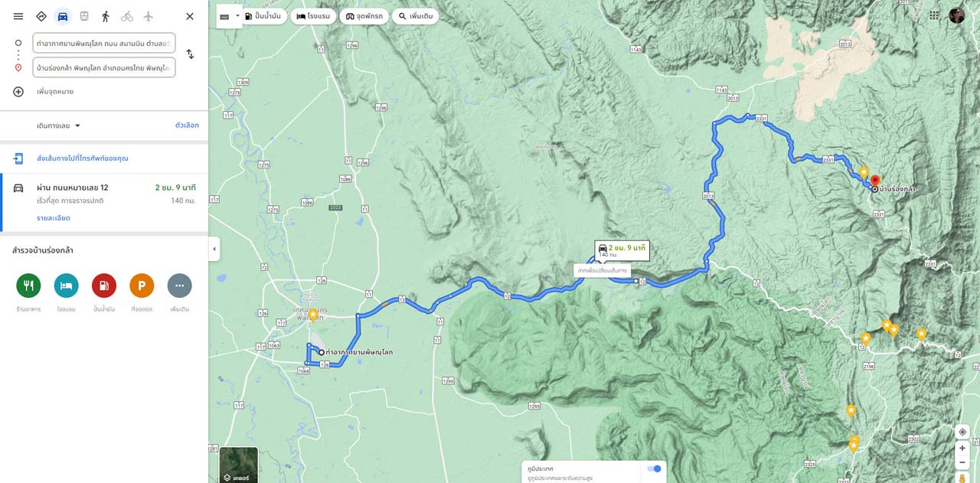The width and height of the screenshot is (980, 483).
Task: Open the input tools keyboard dropdown arrow
Action: (237, 16)
